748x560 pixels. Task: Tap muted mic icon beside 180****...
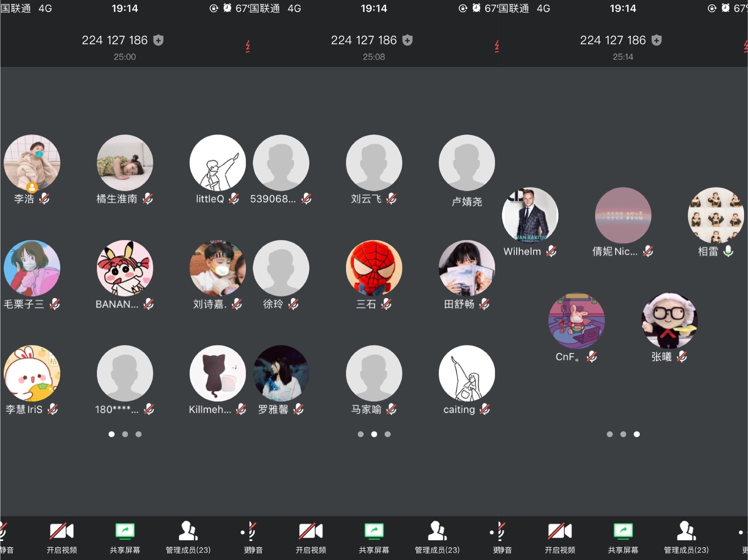[x=149, y=409]
